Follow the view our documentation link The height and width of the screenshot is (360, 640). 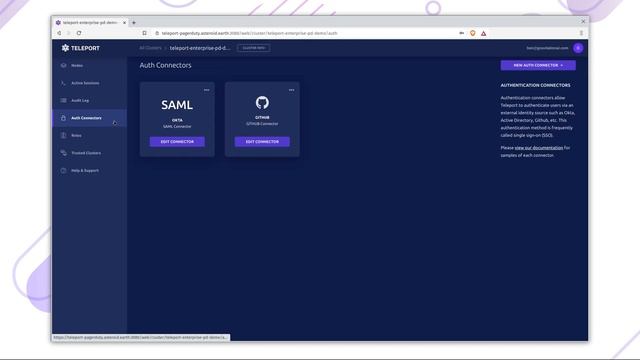click(x=538, y=148)
